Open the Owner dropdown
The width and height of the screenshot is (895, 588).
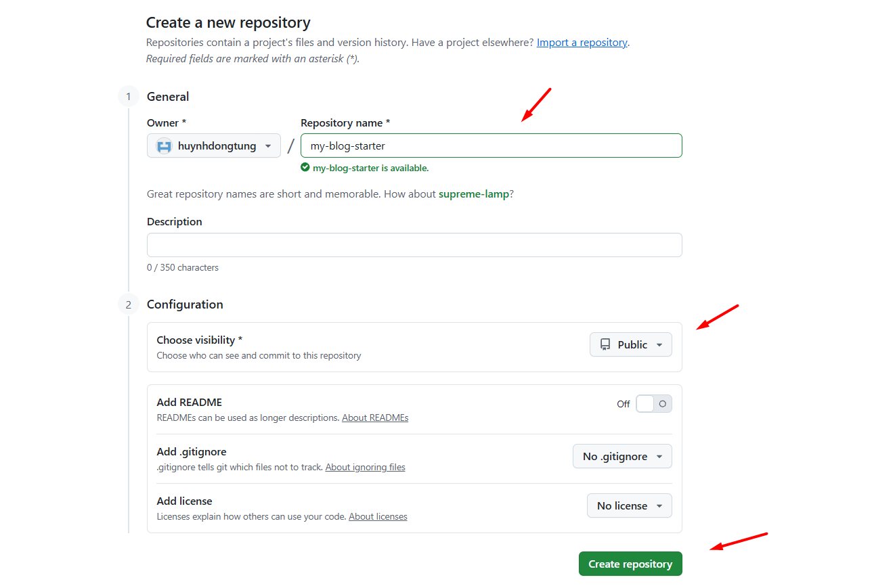[x=213, y=145]
